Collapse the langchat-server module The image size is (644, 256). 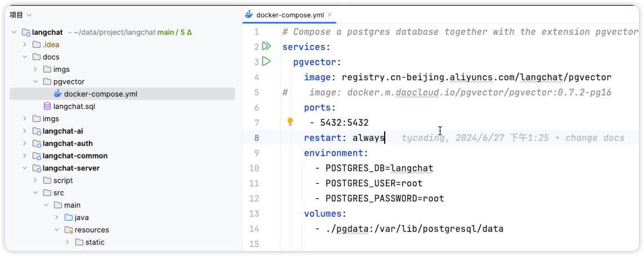[x=25, y=168]
